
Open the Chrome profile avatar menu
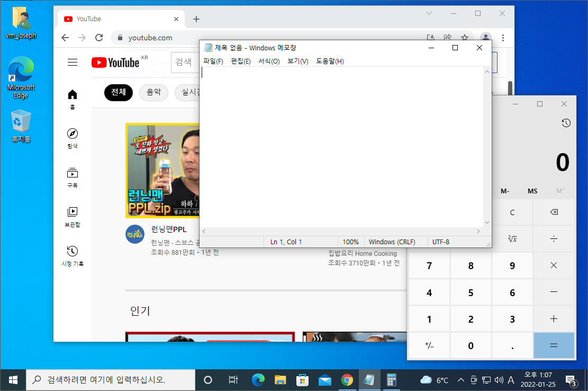coord(486,37)
